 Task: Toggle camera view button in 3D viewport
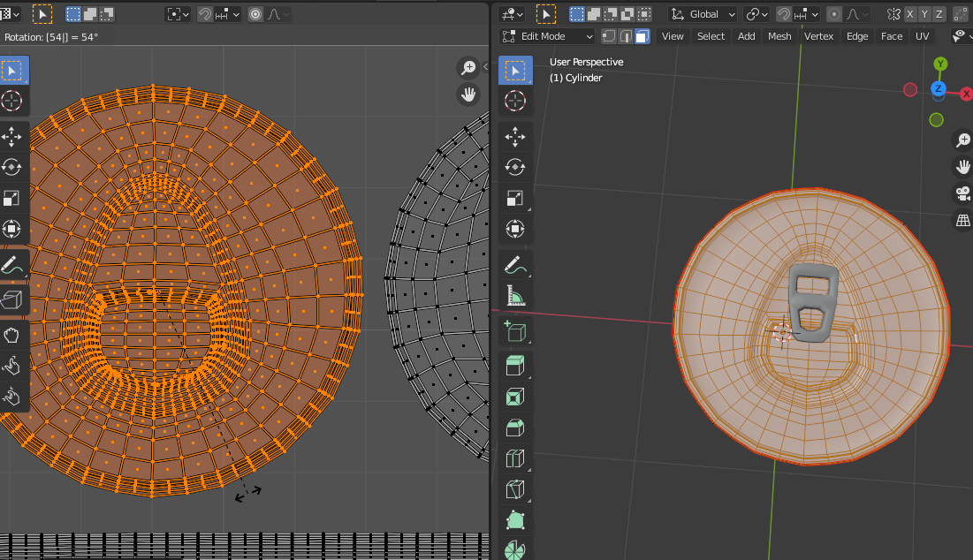point(962,193)
